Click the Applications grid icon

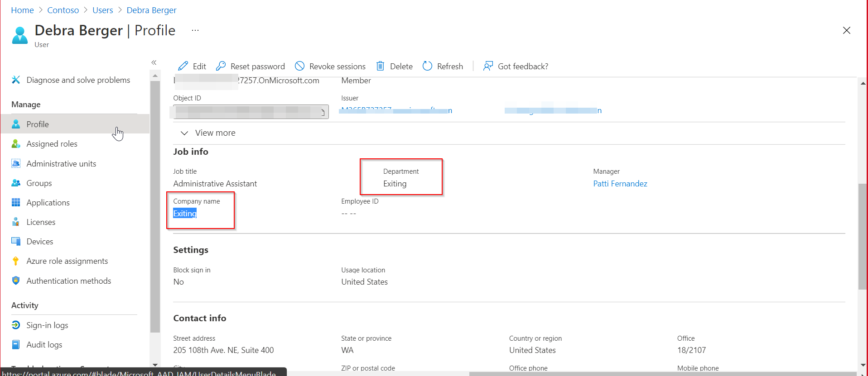click(16, 202)
